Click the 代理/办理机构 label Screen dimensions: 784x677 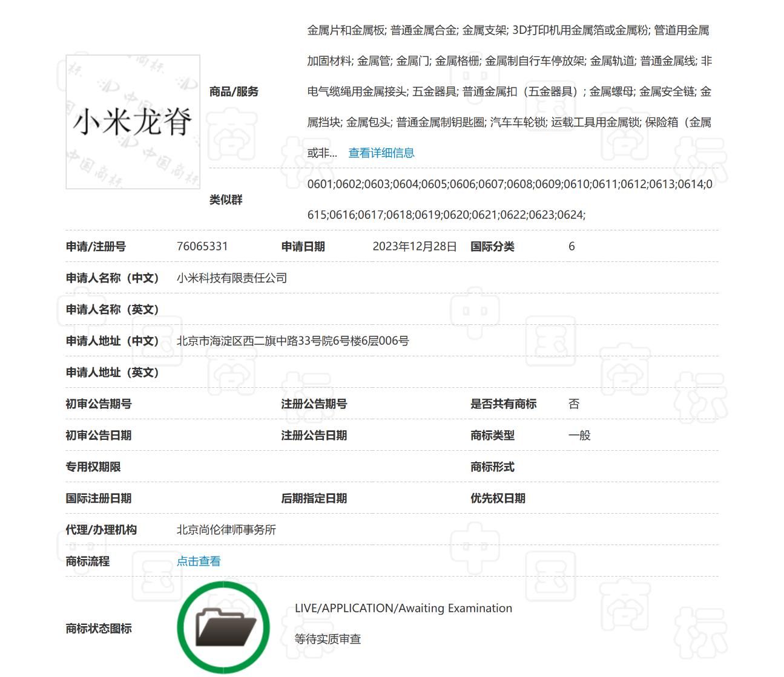click(101, 530)
